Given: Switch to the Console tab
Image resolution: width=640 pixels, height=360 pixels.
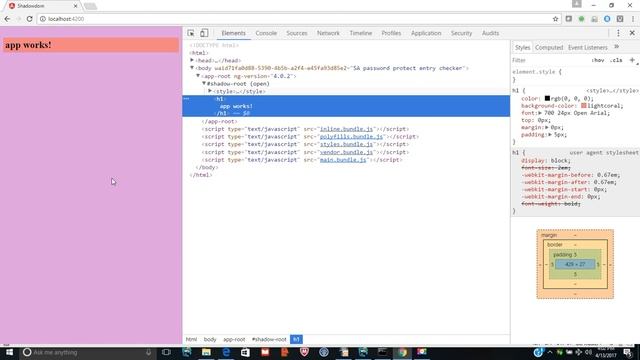Looking at the screenshot, I should (x=266, y=33).
